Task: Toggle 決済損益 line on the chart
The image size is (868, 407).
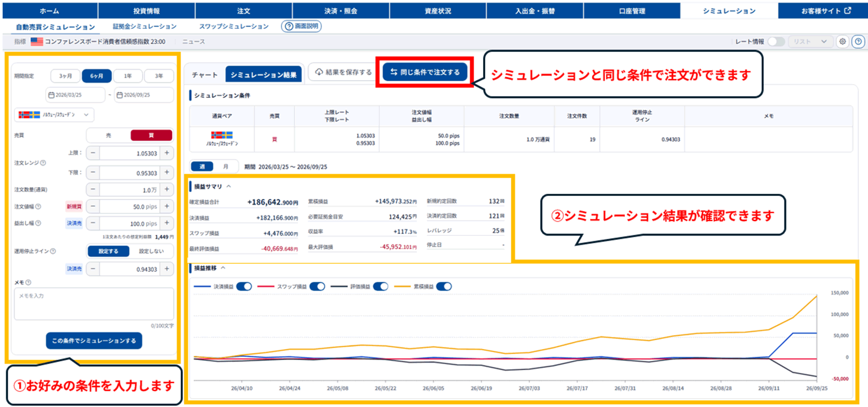Action: pyautogui.click(x=244, y=286)
